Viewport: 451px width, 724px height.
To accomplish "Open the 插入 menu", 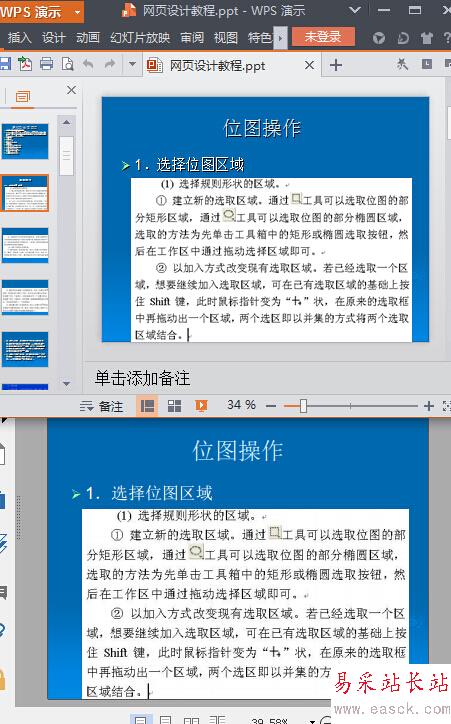I will pyautogui.click(x=19, y=37).
